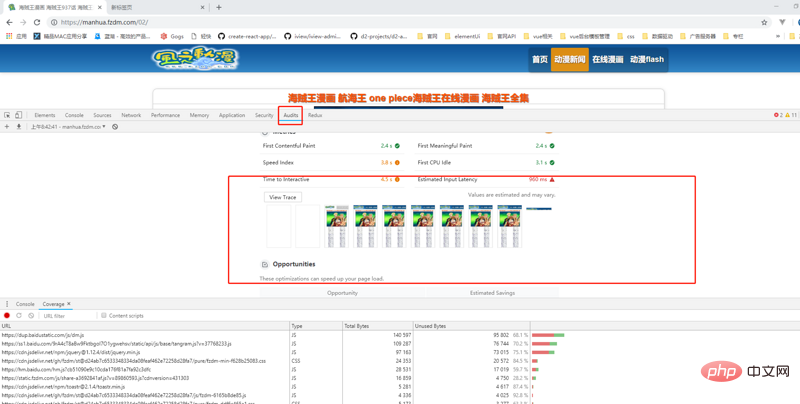Reload and start coverage instrumenting
The height and width of the screenshot is (404, 800).
pos(19,316)
